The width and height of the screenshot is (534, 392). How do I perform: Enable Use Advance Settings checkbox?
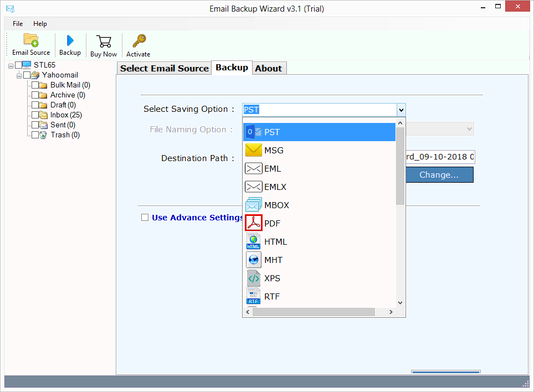145,218
